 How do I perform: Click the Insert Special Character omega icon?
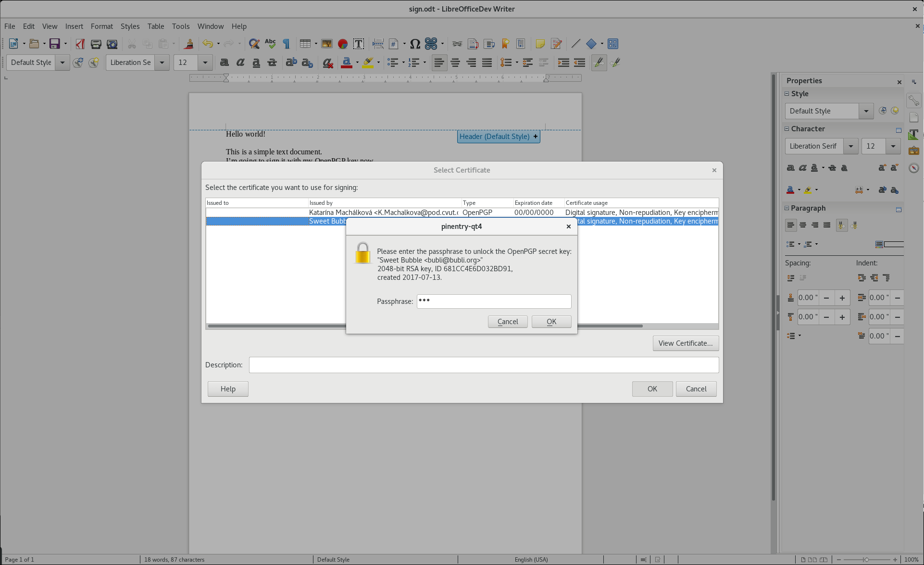(415, 44)
